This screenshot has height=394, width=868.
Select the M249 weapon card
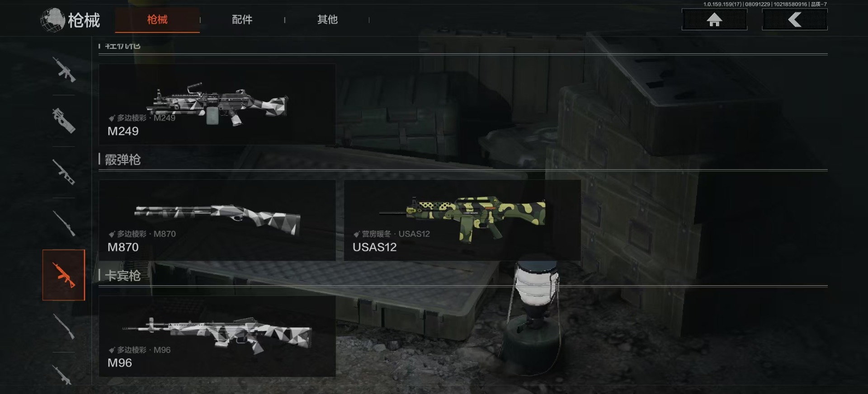coord(217,104)
